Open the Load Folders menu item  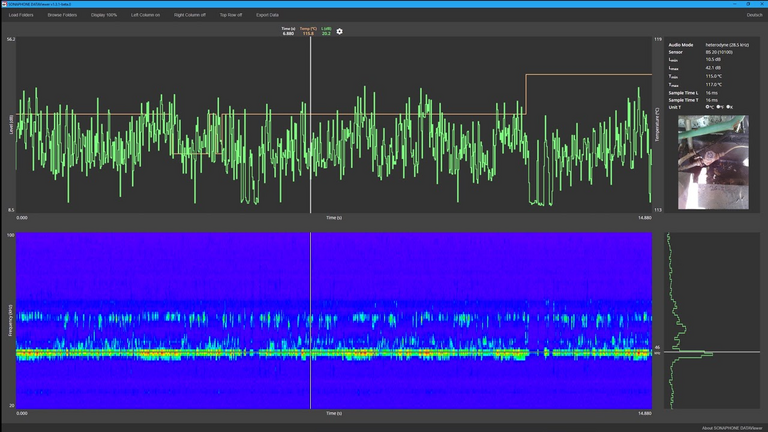pyautogui.click(x=21, y=15)
